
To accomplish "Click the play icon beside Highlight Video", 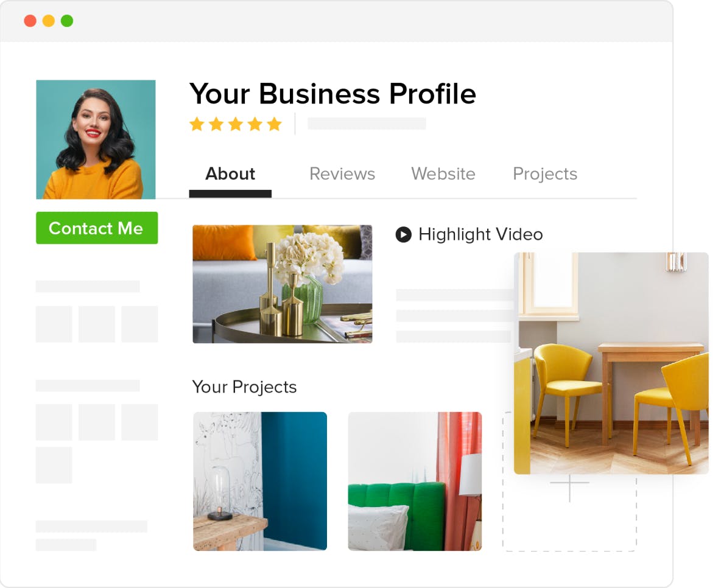I will [403, 234].
